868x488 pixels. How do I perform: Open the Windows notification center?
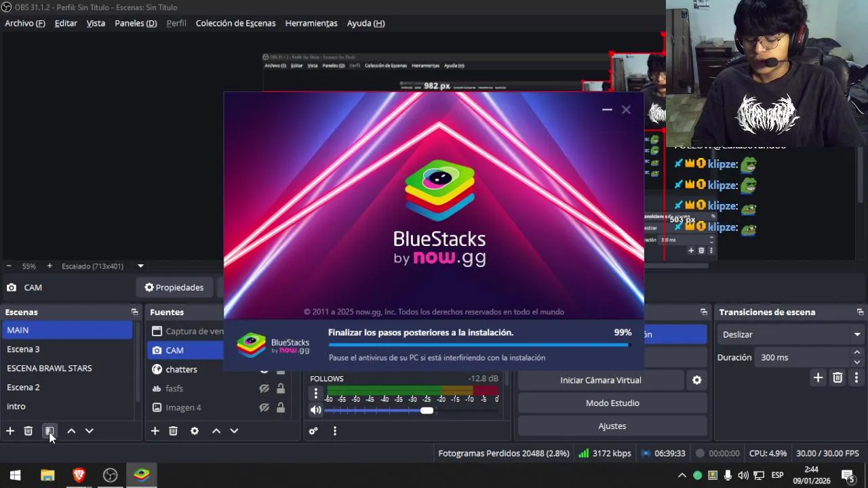848,475
